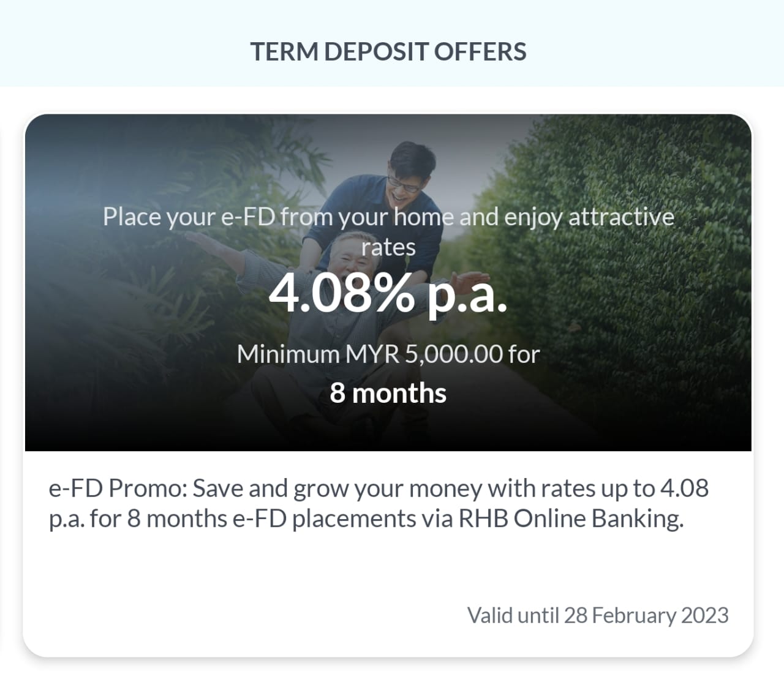The height and width of the screenshot is (688, 784).
Task: Tap the '8 months' tenure text
Action: 388,393
